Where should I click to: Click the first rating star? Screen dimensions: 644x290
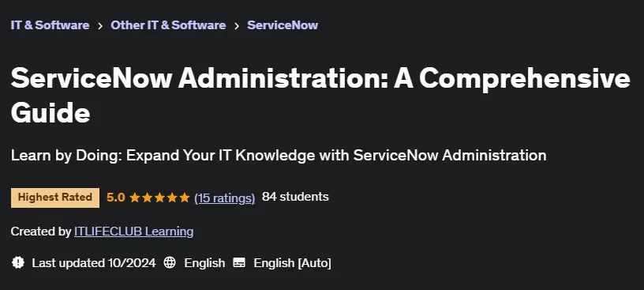(x=135, y=198)
